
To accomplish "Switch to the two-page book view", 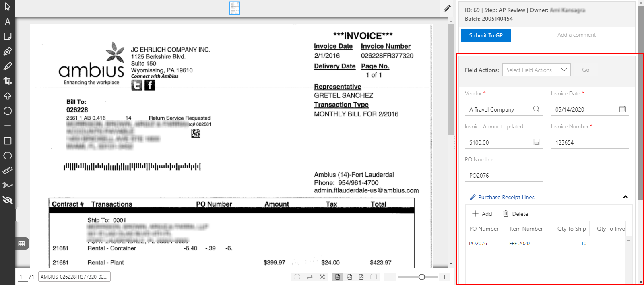I will point(374,277).
